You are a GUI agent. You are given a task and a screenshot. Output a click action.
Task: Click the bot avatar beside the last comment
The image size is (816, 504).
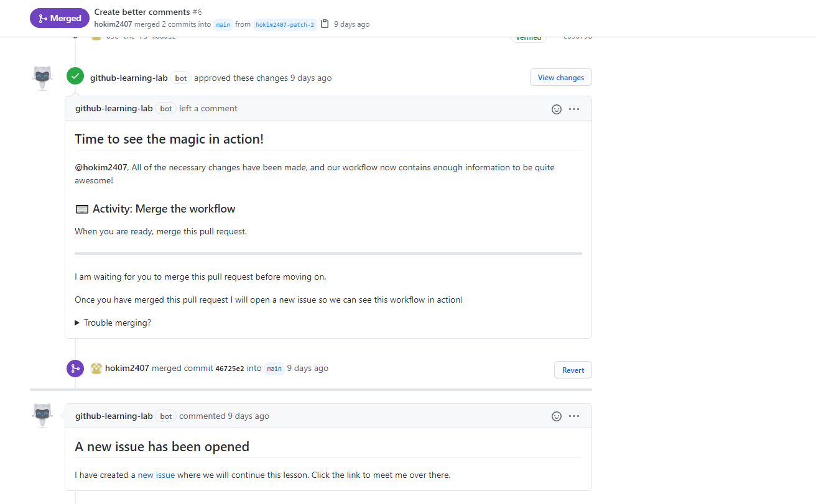42,415
